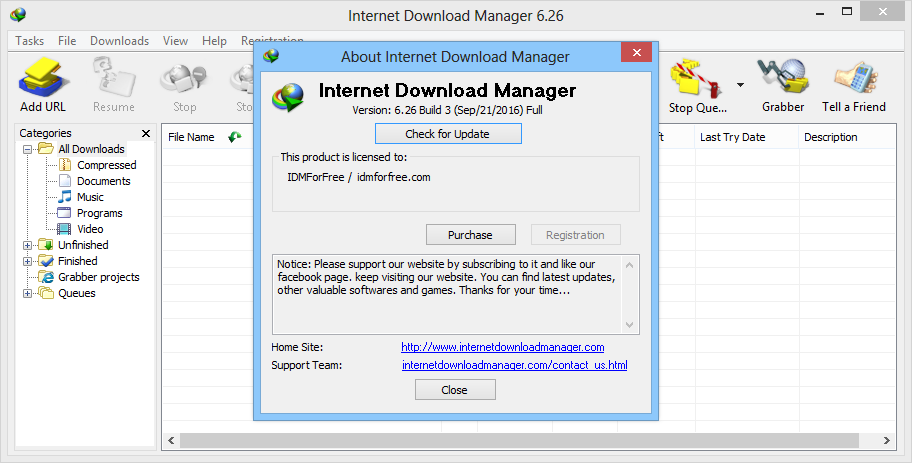Open the File menu
912x463 pixels.
click(x=67, y=41)
